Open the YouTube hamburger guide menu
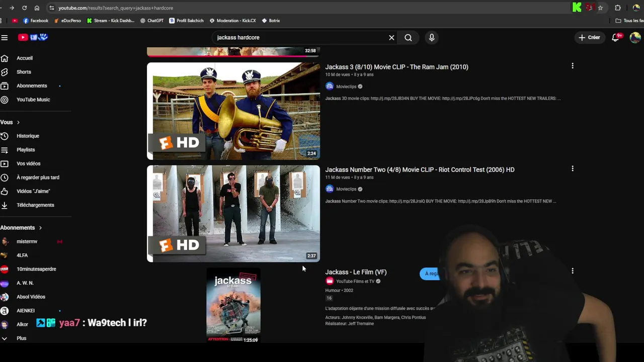Viewport: 644px width, 362px height. [x=5, y=37]
